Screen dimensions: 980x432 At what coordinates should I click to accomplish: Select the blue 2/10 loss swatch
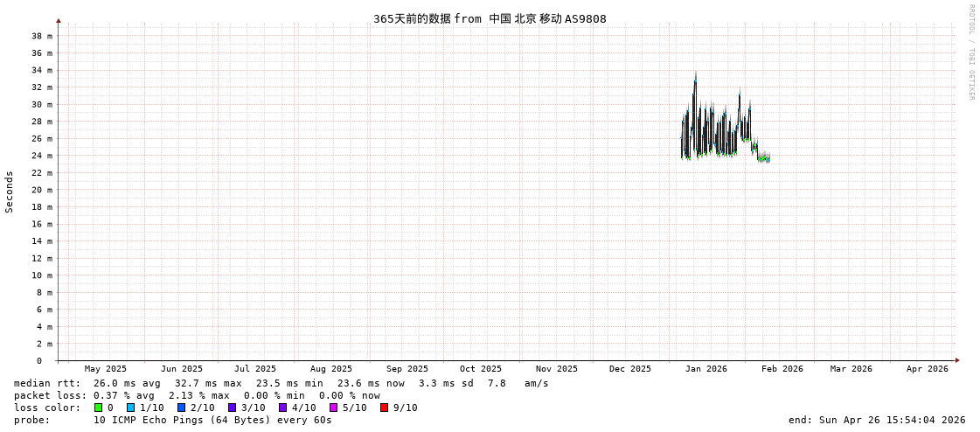point(182,408)
